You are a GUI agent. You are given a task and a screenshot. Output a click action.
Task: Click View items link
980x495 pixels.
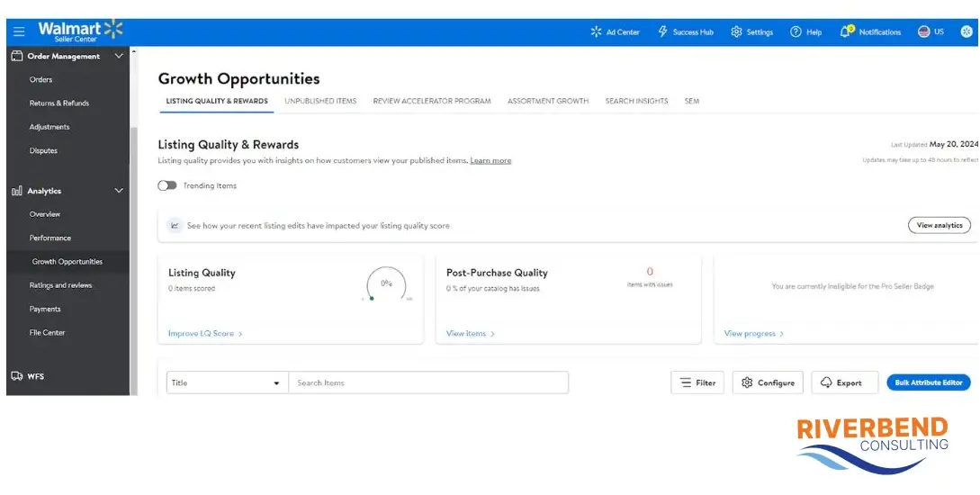click(x=471, y=334)
